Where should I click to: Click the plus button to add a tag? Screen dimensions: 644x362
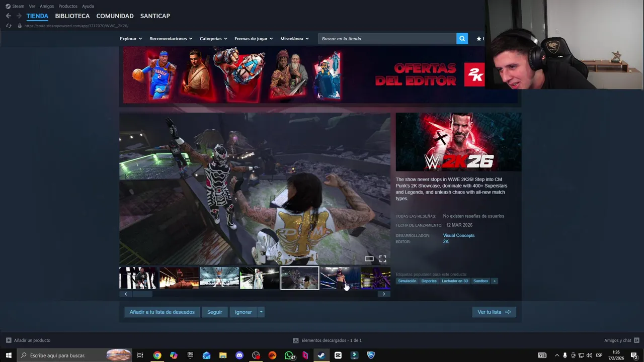(494, 281)
